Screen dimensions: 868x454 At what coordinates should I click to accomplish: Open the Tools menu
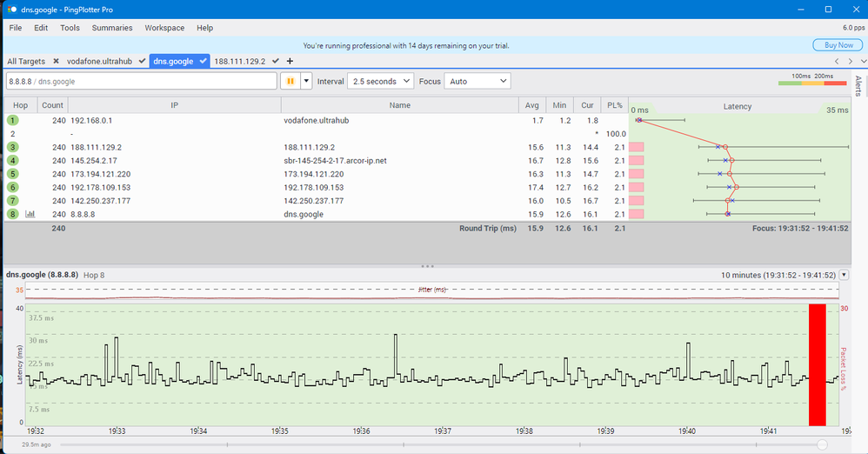click(x=70, y=28)
